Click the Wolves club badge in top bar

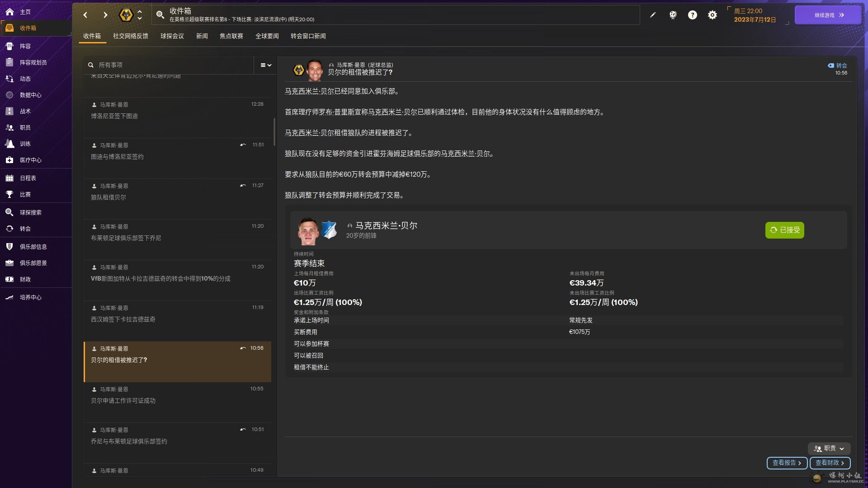[126, 15]
